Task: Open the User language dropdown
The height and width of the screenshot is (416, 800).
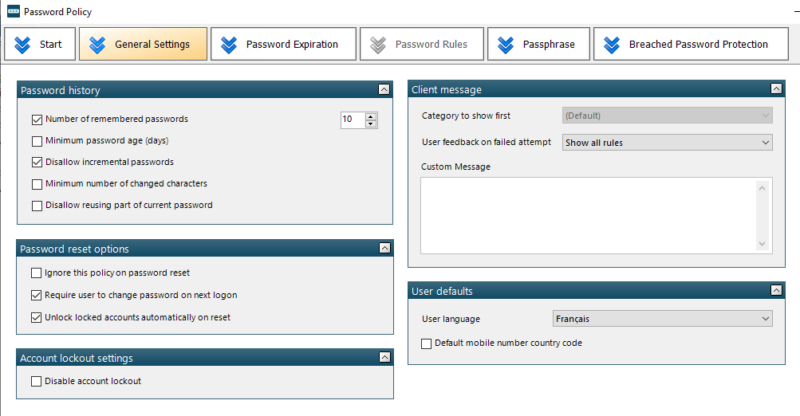Action: tap(663, 319)
